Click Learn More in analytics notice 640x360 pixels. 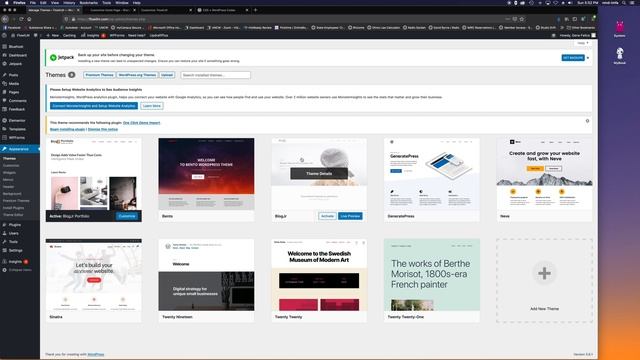click(x=152, y=106)
